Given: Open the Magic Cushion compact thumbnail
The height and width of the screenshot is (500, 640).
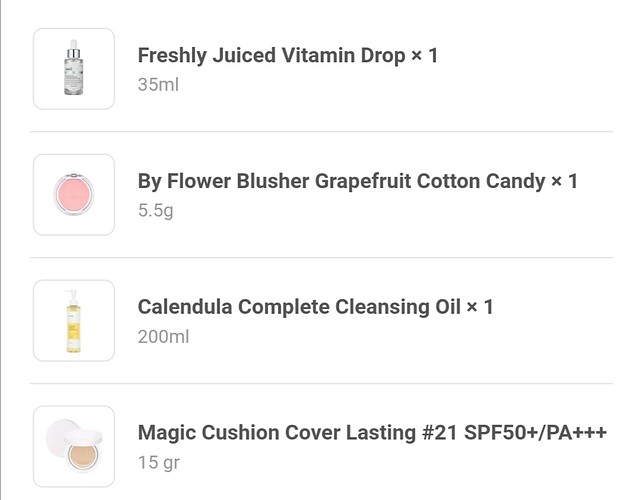Looking at the screenshot, I should (74, 446).
